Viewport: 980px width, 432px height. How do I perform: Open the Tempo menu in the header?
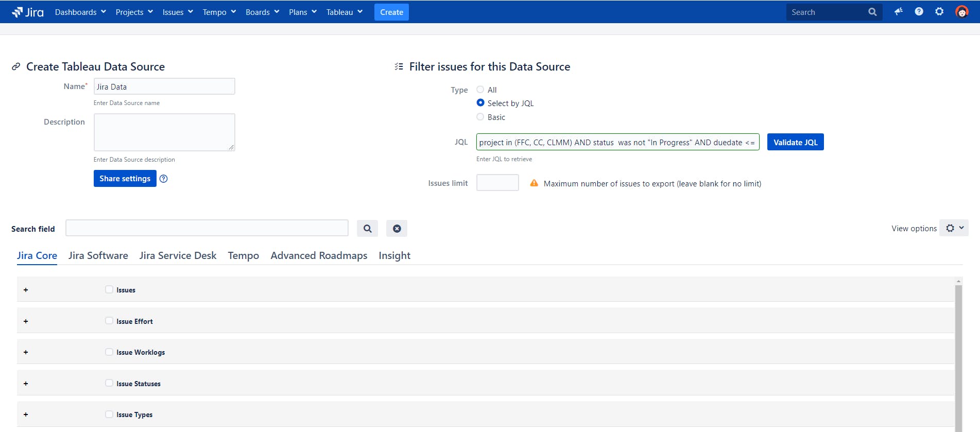point(219,12)
